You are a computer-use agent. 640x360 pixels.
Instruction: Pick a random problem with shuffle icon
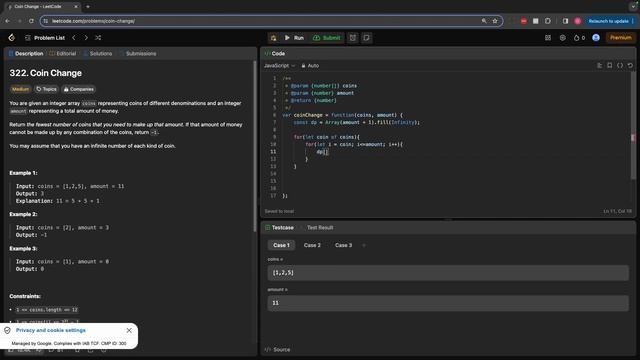(98, 38)
